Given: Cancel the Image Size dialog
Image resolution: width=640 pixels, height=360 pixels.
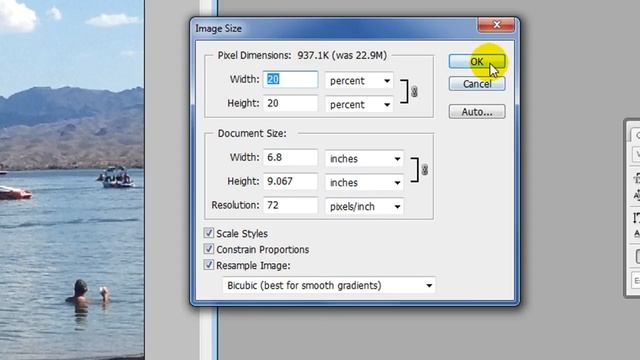Looking at the screenshot, I should pos(477,84).
